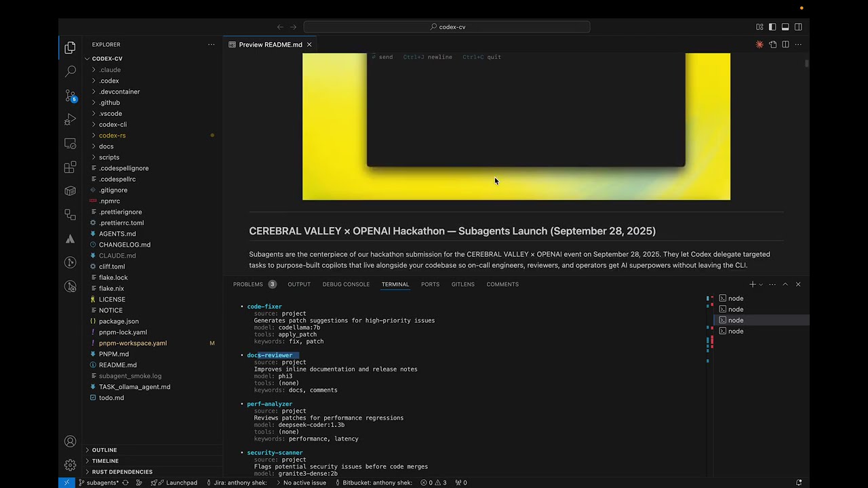Go forward using the navigation arrow
The image size is (868, 488).
(293, 27)
